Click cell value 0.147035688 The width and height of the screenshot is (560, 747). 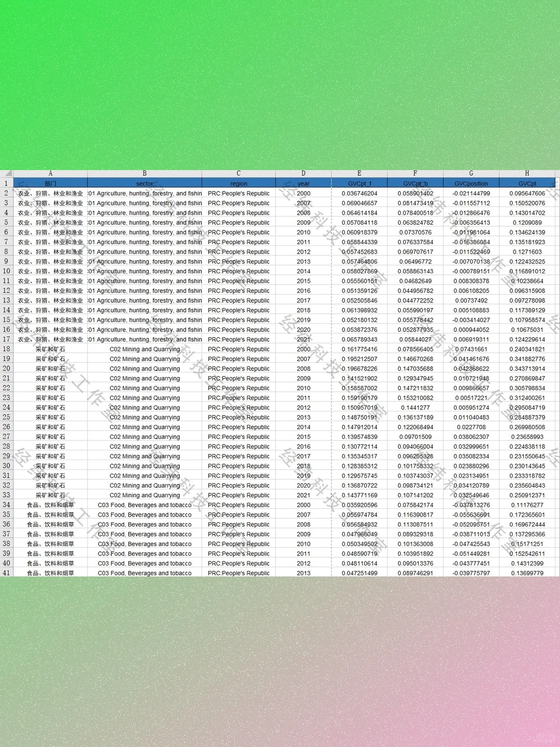pos(415,368)
